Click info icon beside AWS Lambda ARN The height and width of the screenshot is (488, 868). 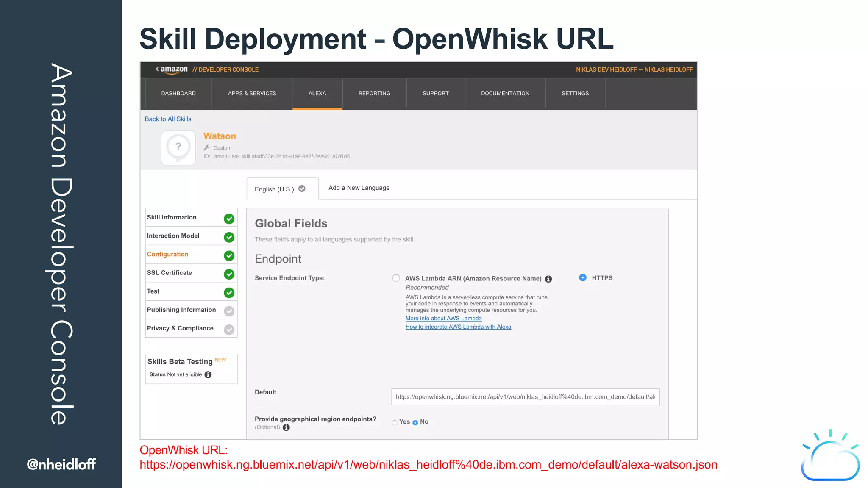[x=548, y=279]
